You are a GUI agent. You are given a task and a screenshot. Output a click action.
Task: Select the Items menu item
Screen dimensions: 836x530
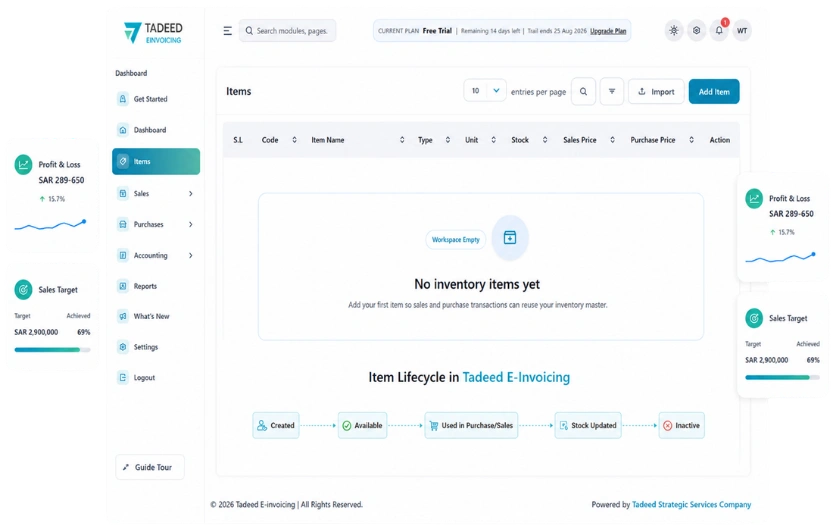[156, 162]
